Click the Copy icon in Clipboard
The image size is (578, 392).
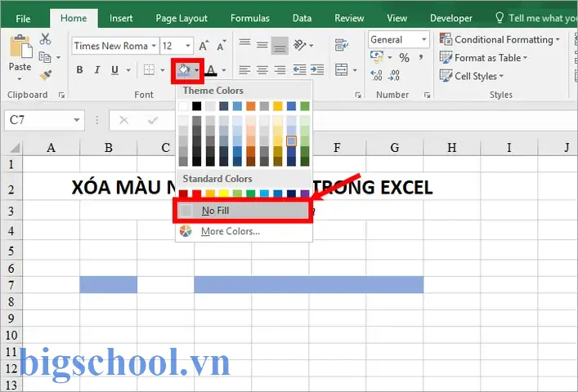(x=45, y=57)
